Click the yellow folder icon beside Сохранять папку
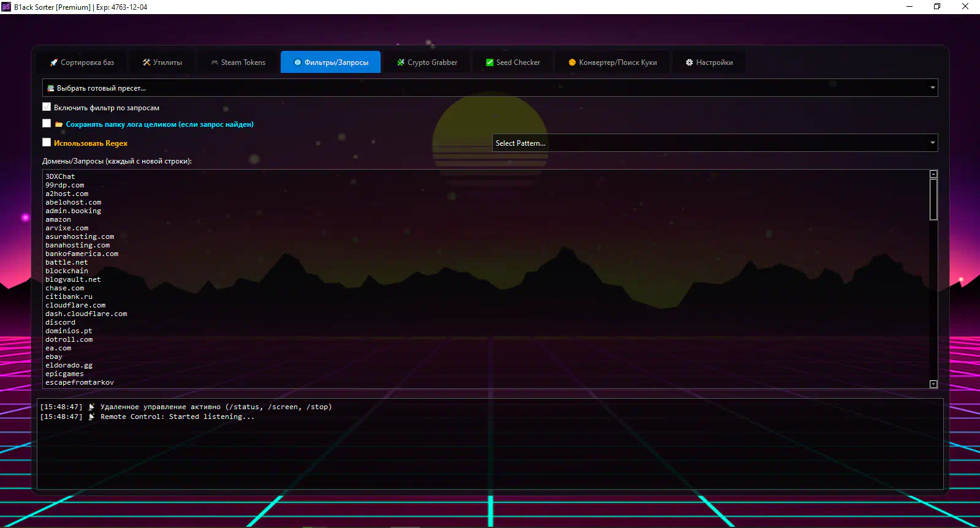This screenshot has width=980, height=528. coord(59,124)
